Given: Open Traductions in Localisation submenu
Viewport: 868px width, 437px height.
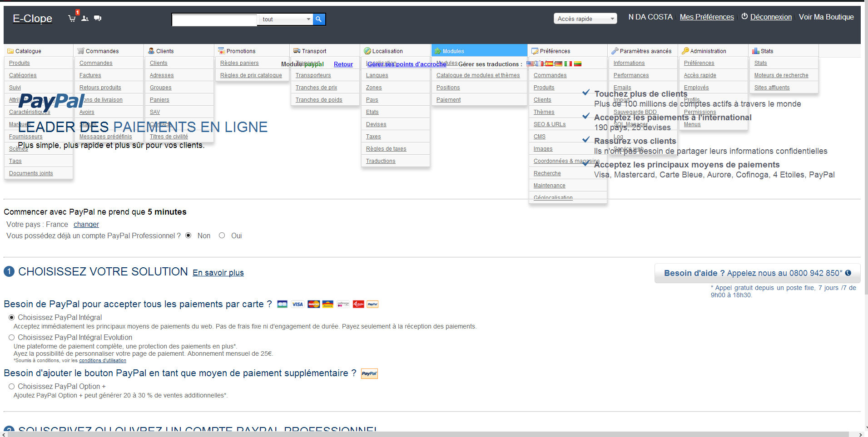Looking at the screenshot, I should pos(381,161).
